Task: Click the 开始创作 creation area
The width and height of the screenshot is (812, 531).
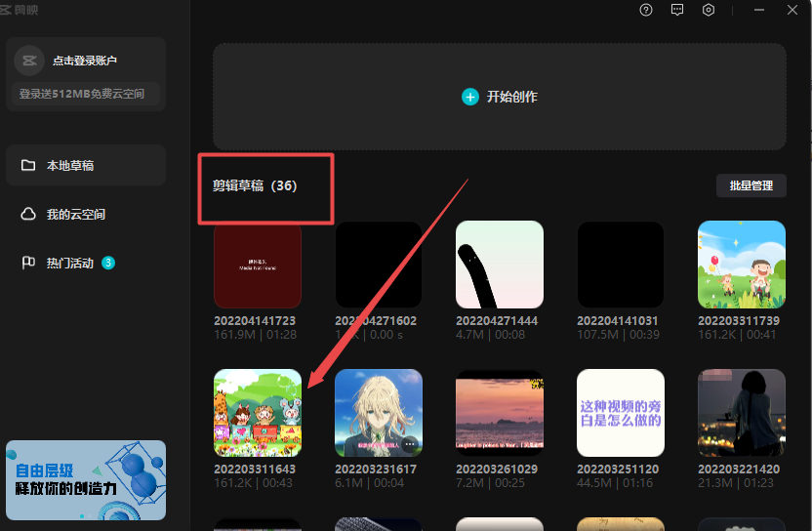Action: click(x=500, y=97)
